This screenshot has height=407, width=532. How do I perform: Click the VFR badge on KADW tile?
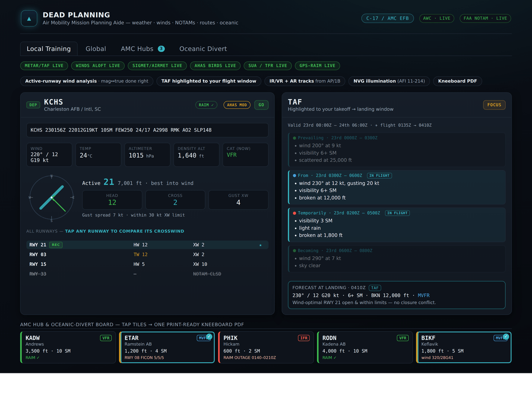(x=106, y=338)
